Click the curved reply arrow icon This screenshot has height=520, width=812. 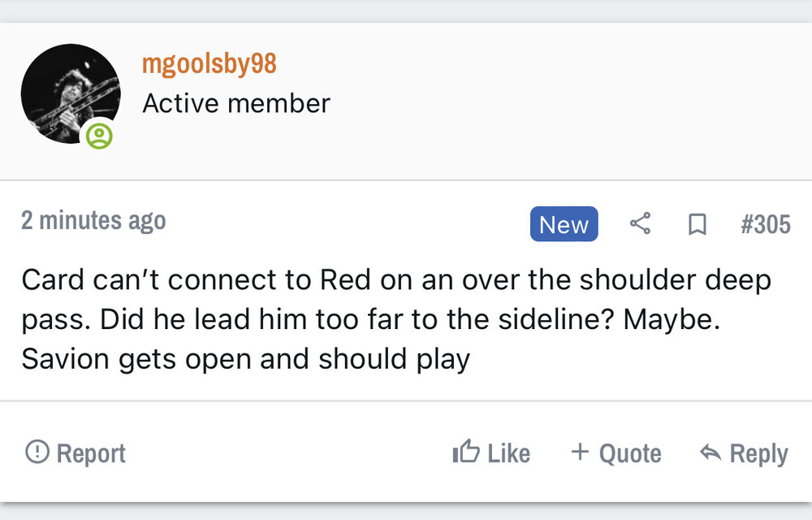click(x=710, y=453)
